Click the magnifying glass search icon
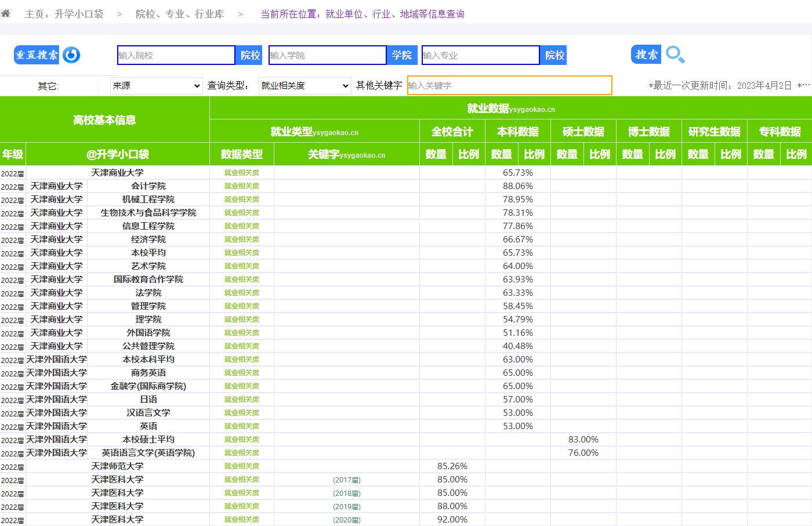This screenshot has height=526, width=812. click(675, 55)
